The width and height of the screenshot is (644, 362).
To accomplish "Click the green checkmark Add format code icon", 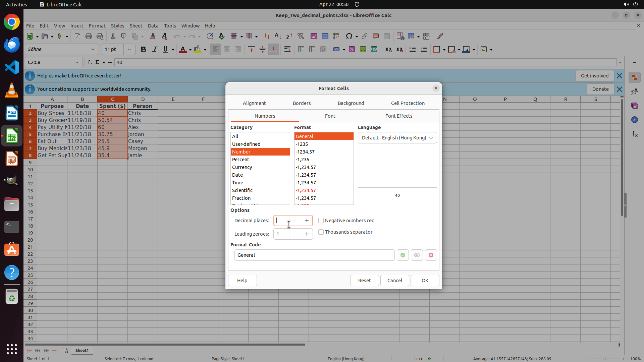I will point(402,255).
